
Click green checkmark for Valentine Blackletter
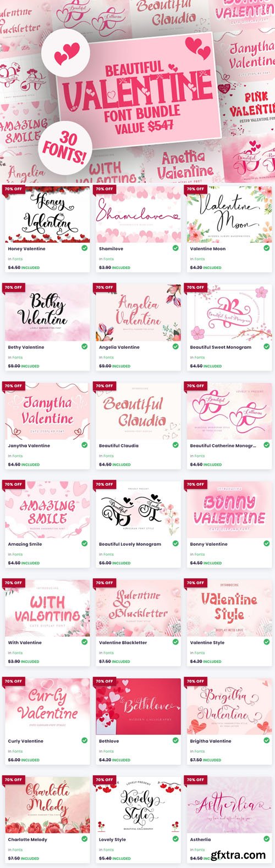coord(175,642)
